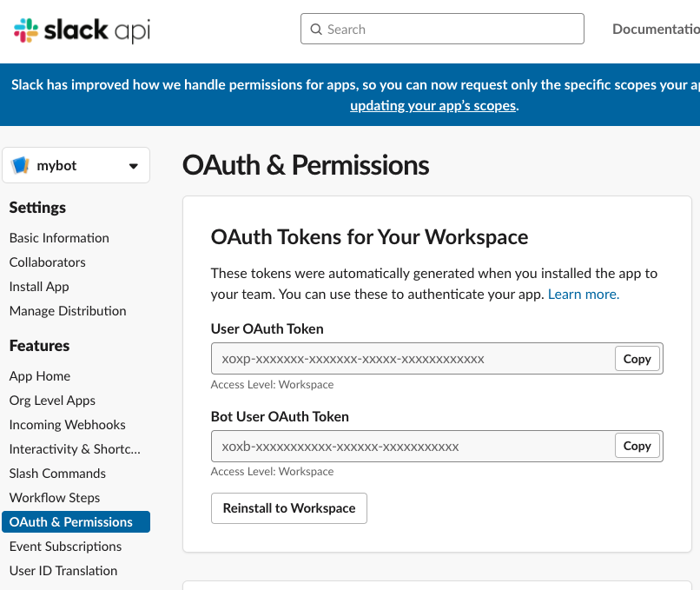Image resolution: width=700 pixels, height=590 pixels.
Task: Expand the mybot app selector dropdown
Action: (133, 166)
